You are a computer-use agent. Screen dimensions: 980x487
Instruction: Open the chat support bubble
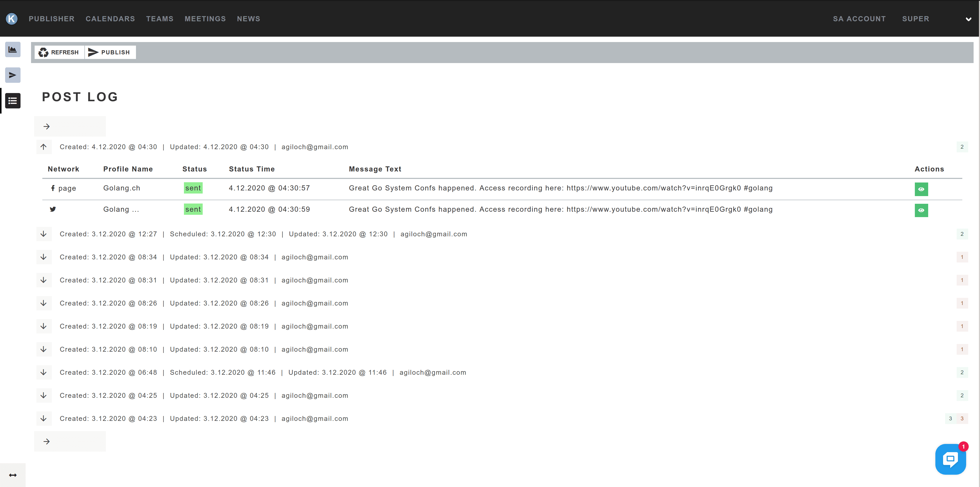pos(950,459)
